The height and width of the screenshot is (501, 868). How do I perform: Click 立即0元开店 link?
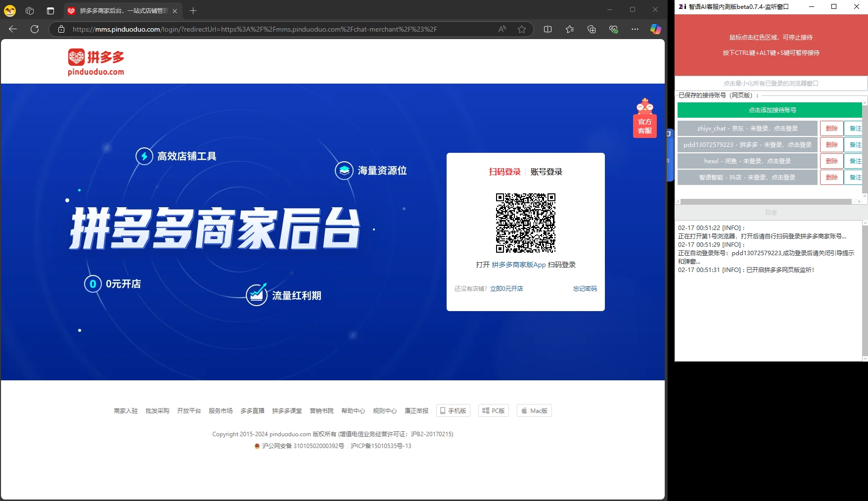[x=506, y=289]
